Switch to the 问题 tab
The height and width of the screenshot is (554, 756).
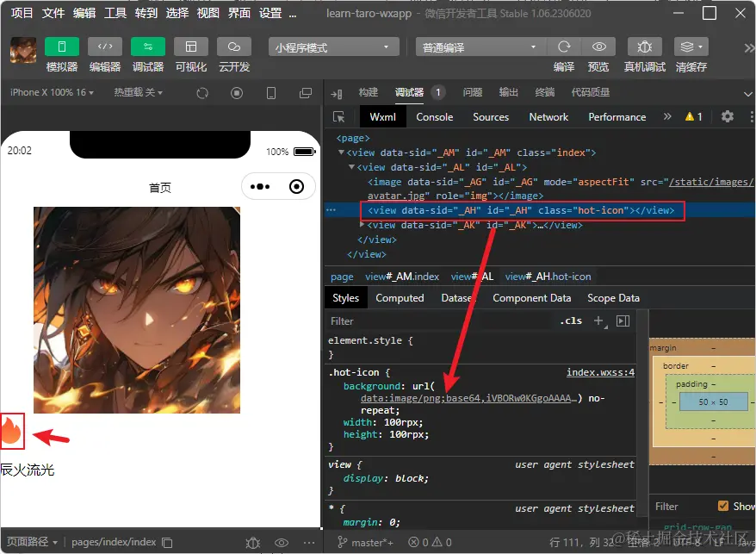tap(473, 92)
